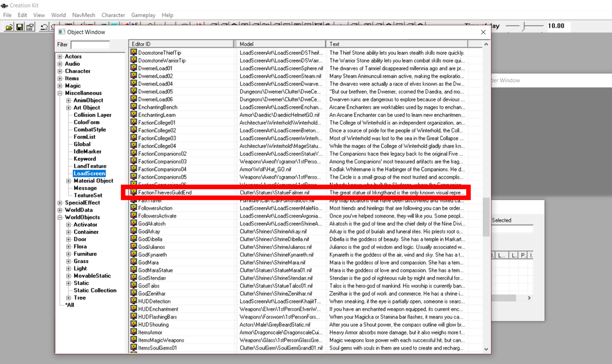Image resolution: width=612 pixels, height=364 pixels.
Task: Collapse the Miscellaneous category
Action: tap(60, 93)
